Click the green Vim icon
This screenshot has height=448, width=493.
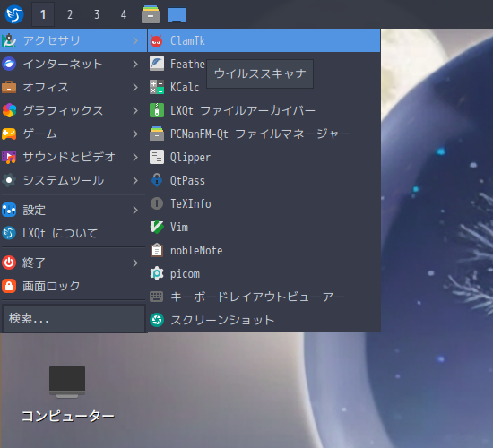[157, 227]
